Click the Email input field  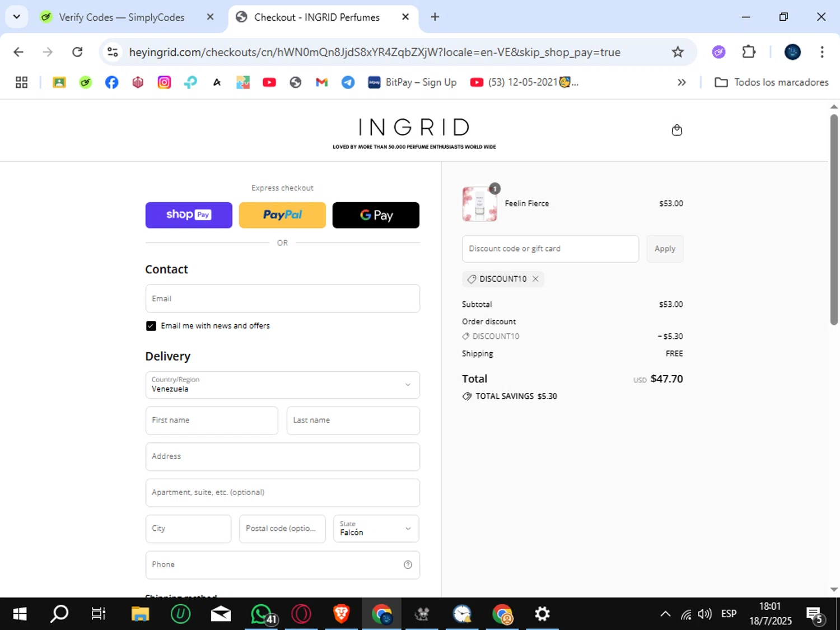282,298
